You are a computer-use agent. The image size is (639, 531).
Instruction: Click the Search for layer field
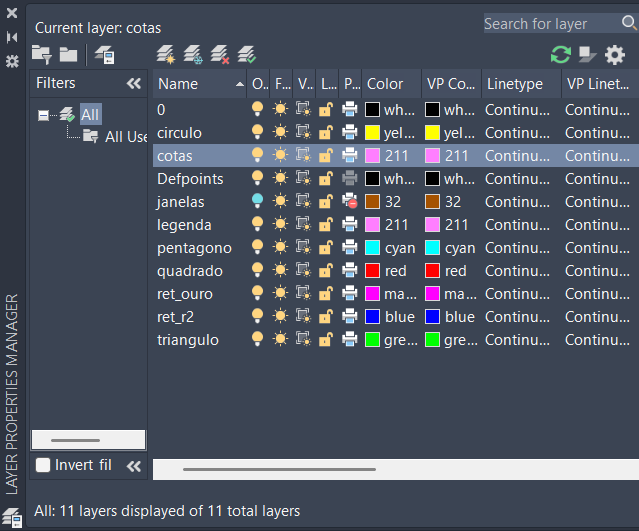click(548, 23)
